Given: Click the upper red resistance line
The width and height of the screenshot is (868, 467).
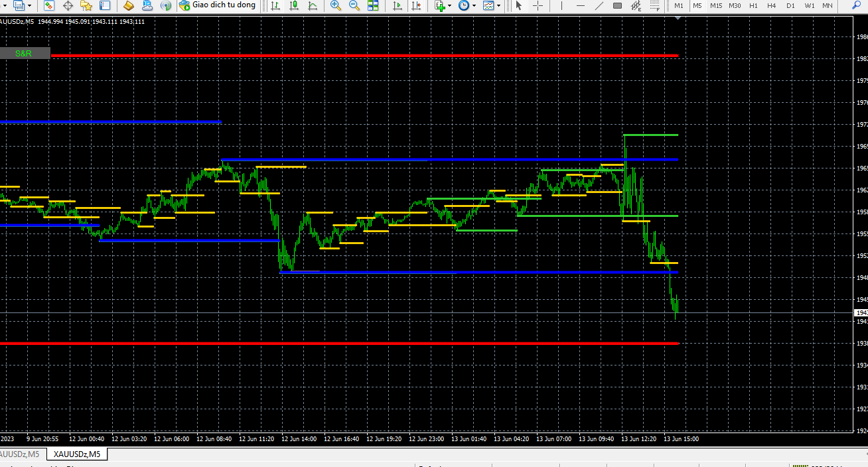Looking at the screenshot, I should [x=365, y=55].
